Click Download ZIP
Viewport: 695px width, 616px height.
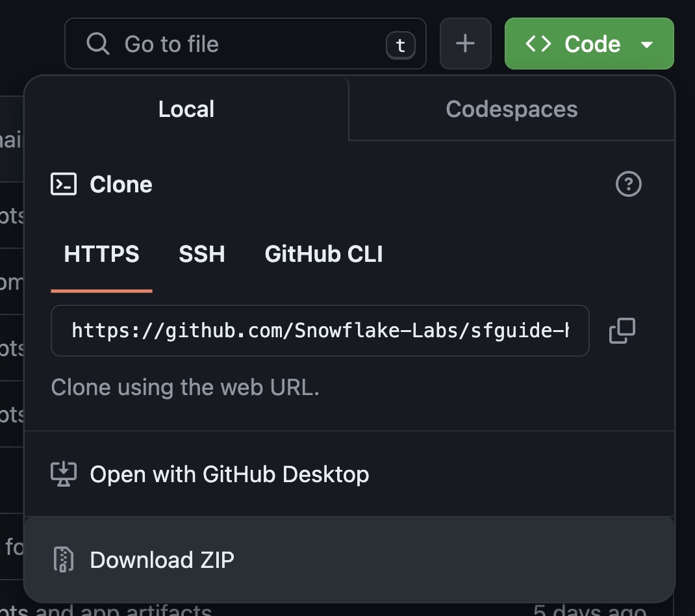(x=162, y=559)
